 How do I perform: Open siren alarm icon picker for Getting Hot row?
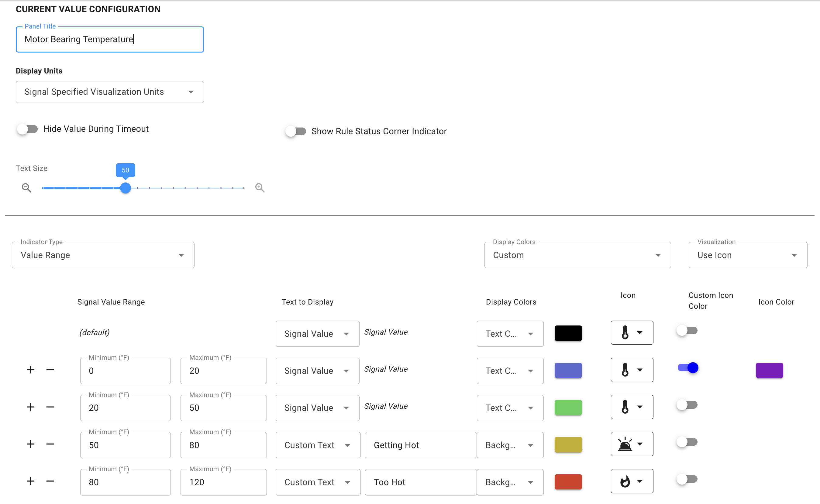click(x=632, y=444)
